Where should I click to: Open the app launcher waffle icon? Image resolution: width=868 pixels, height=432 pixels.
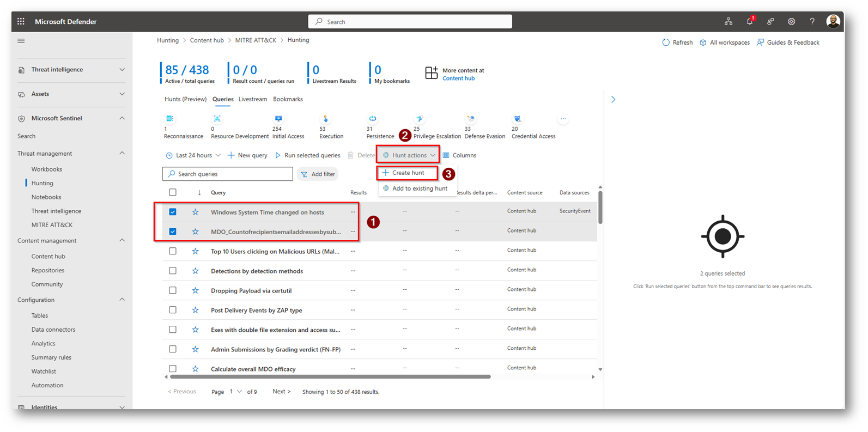click(21, 22)
